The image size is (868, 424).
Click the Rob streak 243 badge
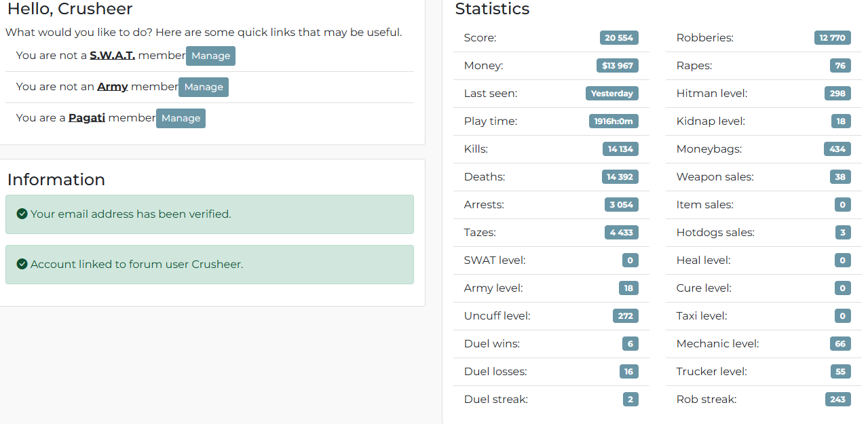(x=838, y=400)
